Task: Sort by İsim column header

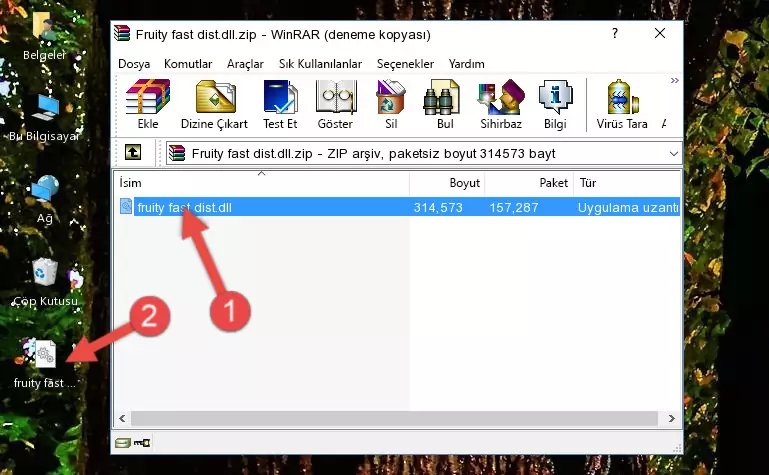Action: [x=262, y=183]
